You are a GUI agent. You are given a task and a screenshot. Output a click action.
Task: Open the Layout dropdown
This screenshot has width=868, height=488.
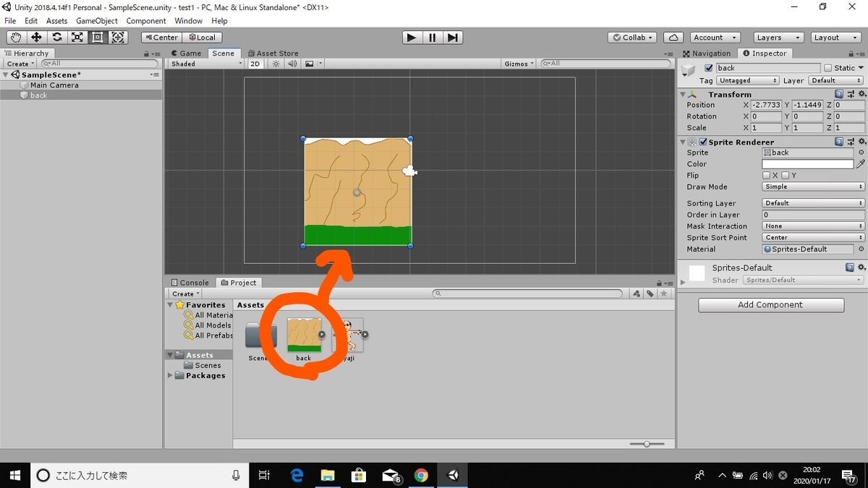coord(835,38)
